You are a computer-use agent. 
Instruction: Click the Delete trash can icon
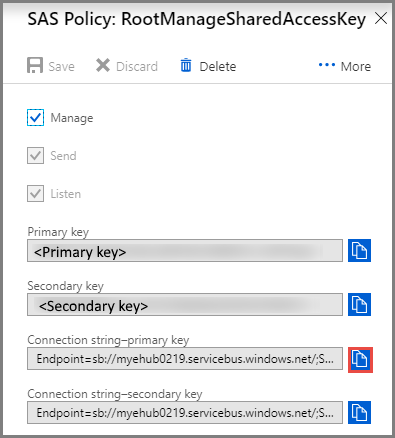point(186,65)
